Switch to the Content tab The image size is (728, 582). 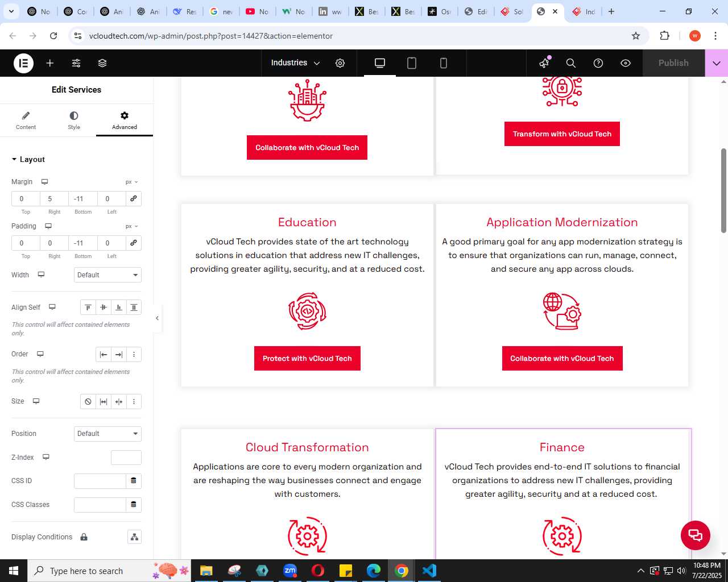pos(26,120)
